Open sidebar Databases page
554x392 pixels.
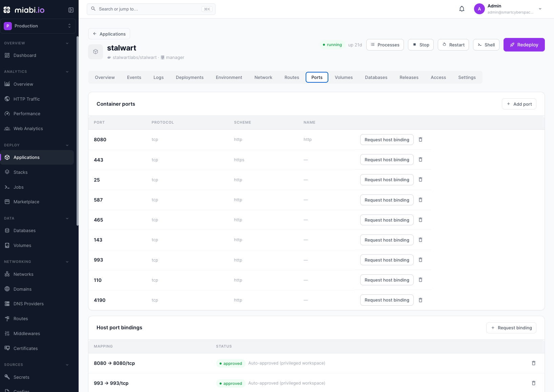[37, 231]
